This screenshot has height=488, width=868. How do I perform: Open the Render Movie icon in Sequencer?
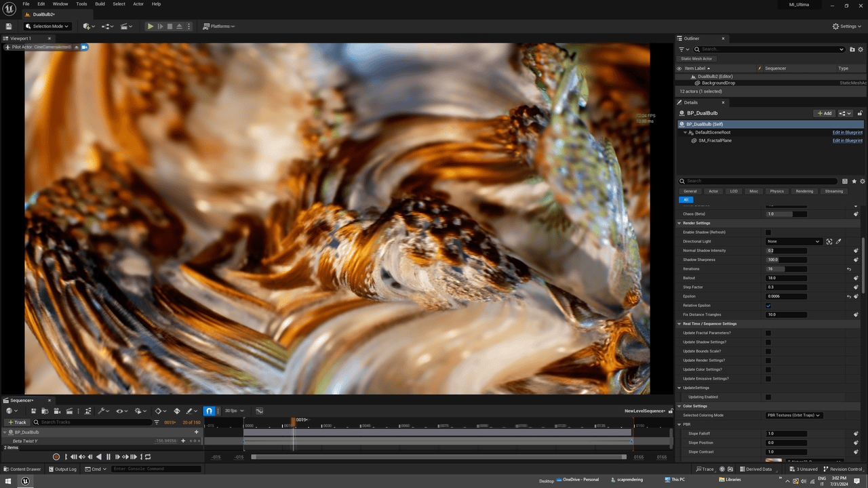point(70,411)
